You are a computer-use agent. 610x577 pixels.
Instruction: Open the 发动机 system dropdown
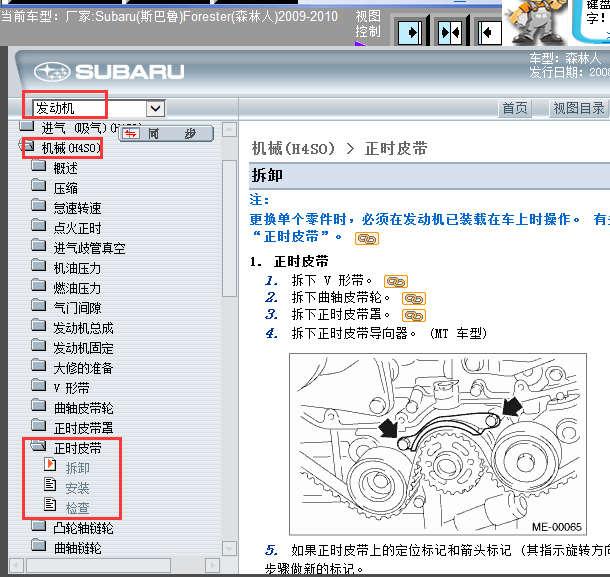click(155, 108)
